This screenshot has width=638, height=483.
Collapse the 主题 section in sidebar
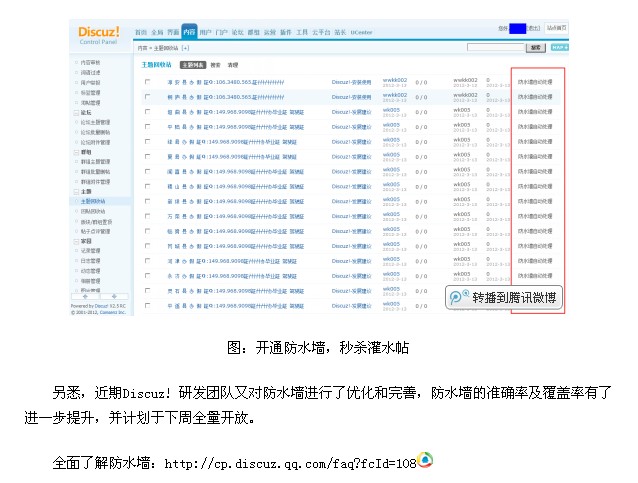[x=76, y=192]
